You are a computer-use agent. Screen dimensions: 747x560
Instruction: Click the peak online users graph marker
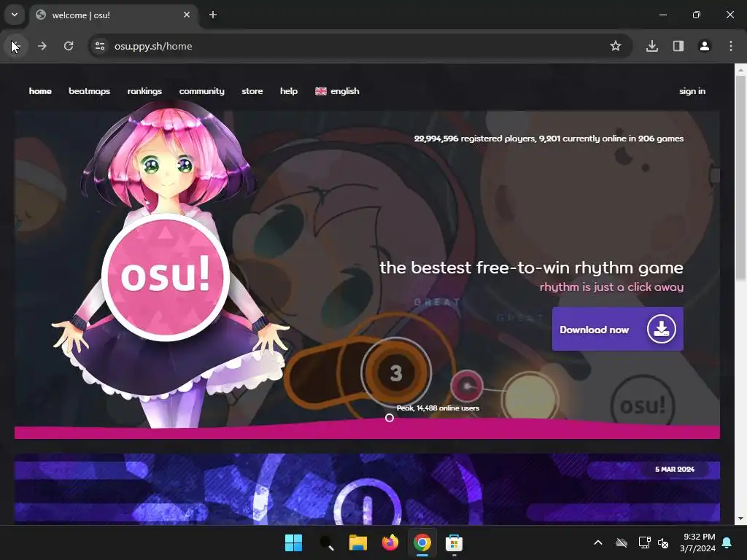[x=390, y=418]
